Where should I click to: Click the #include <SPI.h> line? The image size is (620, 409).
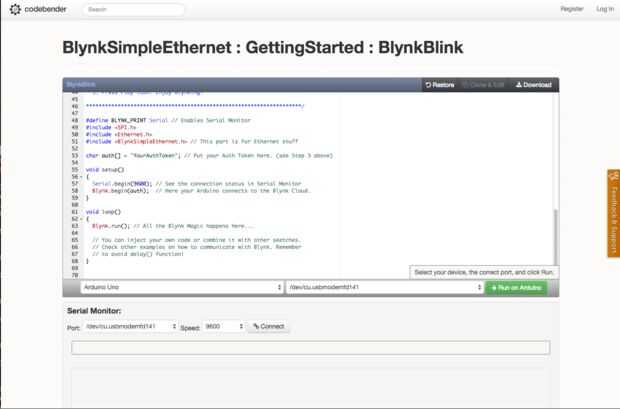pos(111,127)
